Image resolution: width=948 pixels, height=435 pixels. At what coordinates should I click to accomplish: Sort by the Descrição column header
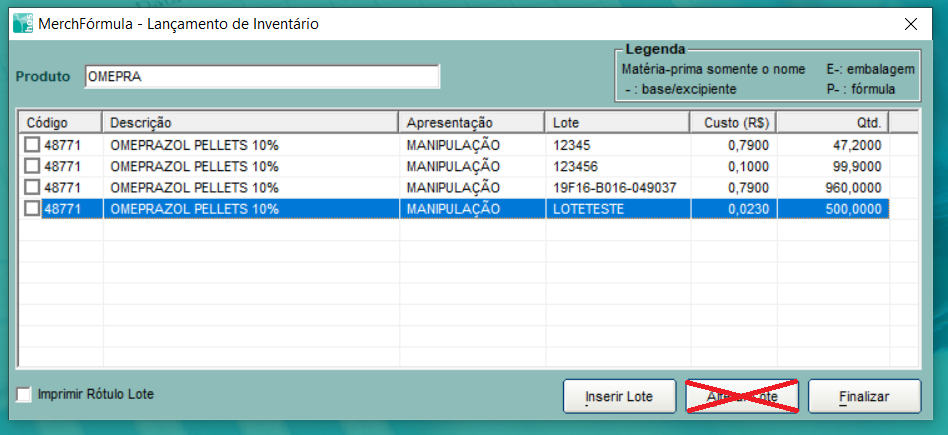[x=250, y=123]
